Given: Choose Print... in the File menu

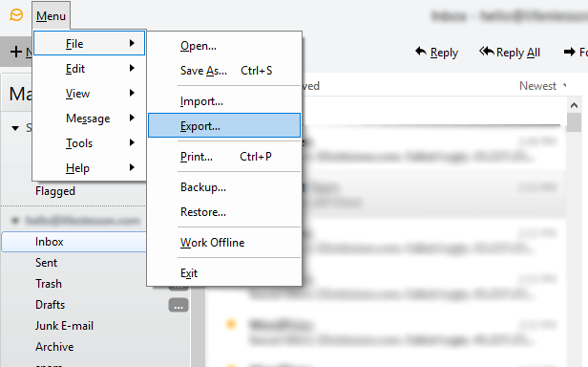Looking at the screenshot, I should (224, 157).
